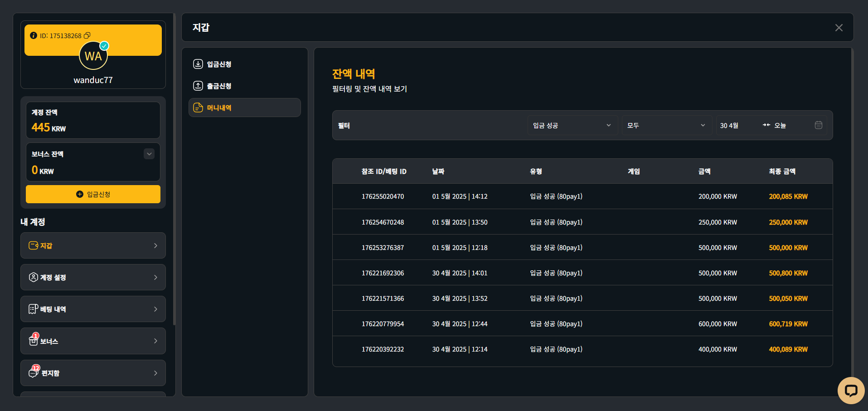Expand chevron on the 편지함 row
This screenshot has width=868, height=411.
155,373
